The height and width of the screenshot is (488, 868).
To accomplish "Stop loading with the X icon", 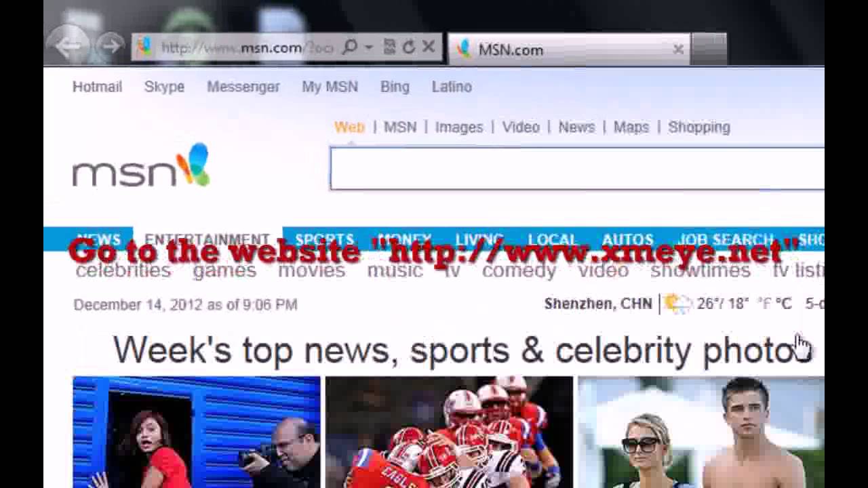I will (x=429, y=47).
